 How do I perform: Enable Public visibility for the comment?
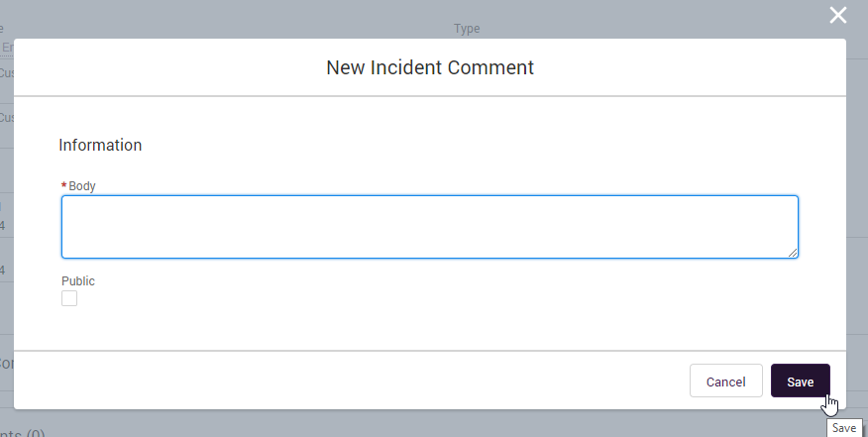69,298
